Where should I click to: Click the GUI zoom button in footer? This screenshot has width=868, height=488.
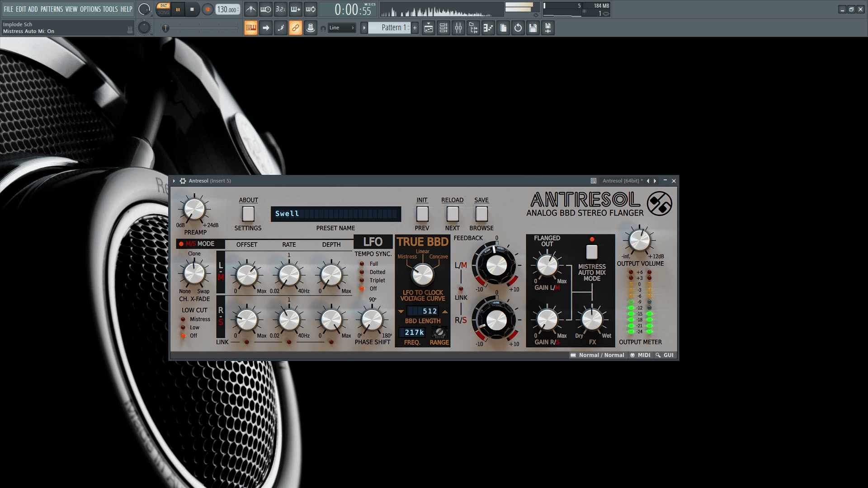(665, 355)
